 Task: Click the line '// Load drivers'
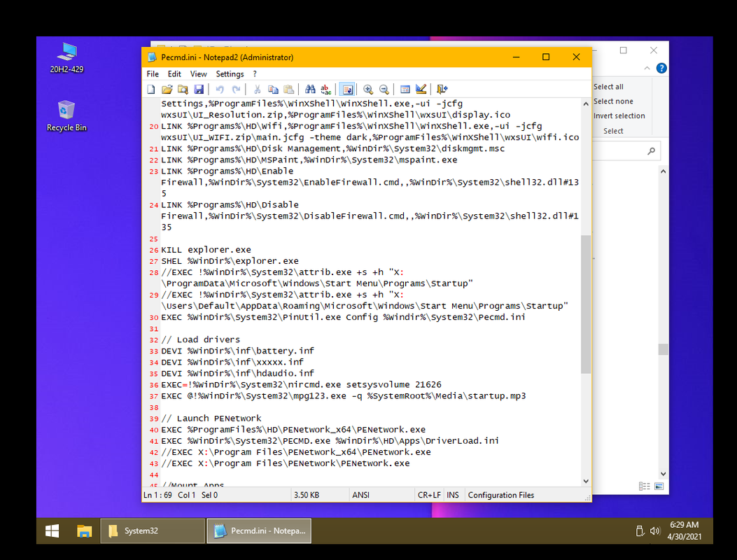coord(200,339)
